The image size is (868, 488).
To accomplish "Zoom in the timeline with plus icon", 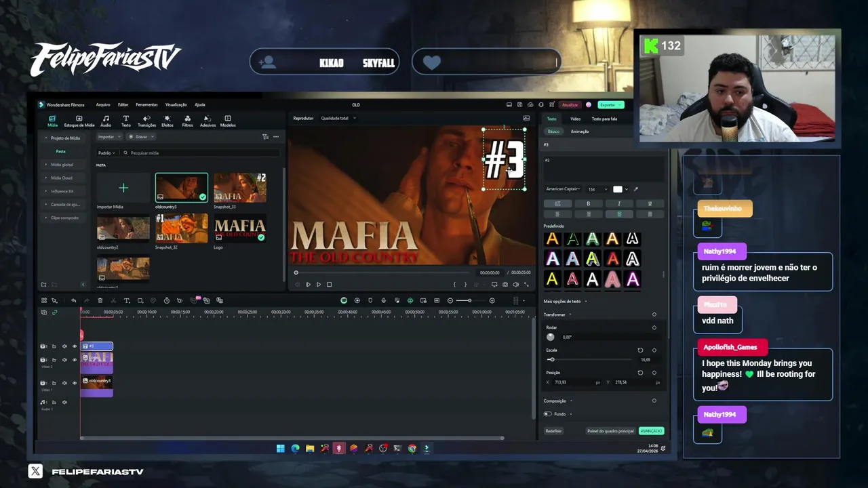I will point(492,300).
